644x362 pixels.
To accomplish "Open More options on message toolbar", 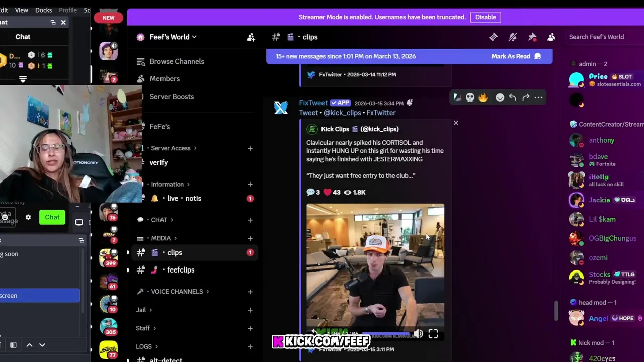I will pyautogui.click(x=538, y=98).
